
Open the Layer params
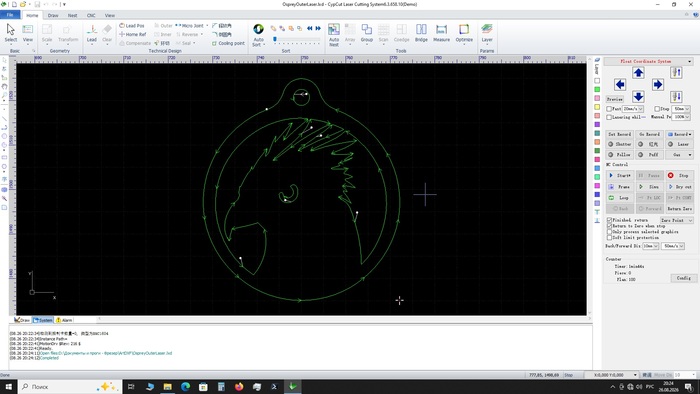click(487, 33)
